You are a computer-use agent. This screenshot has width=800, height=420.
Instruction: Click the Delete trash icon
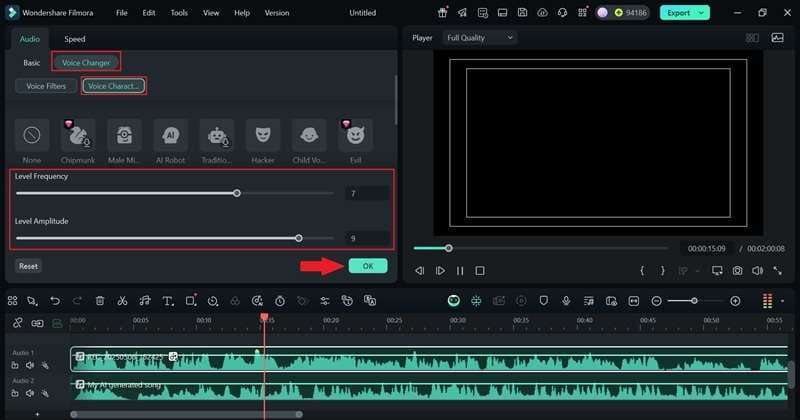pyautogui.click(x=100, y=301)
